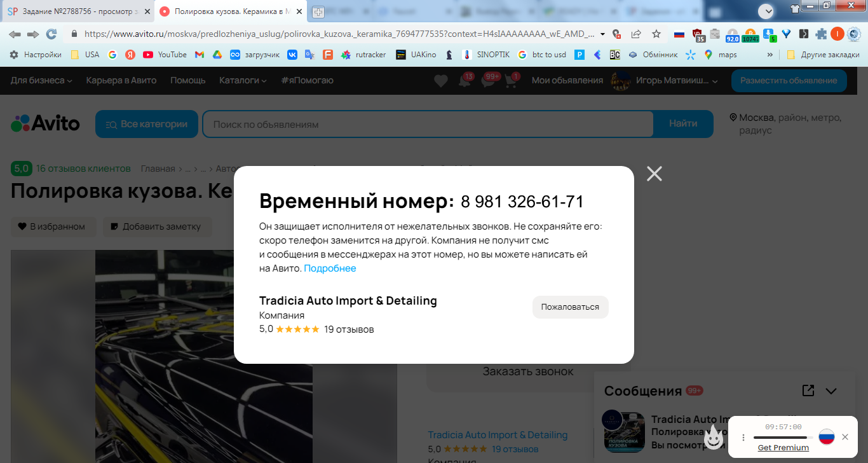Change the Москва location selector
Screen dimensions: 868x463
786,124
